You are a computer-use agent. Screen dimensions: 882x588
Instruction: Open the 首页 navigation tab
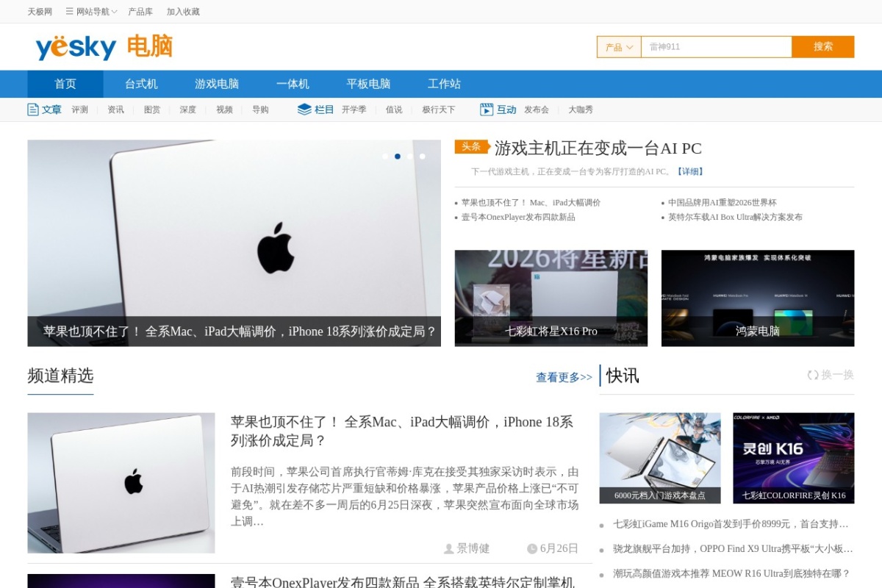[x=65, y=84]
